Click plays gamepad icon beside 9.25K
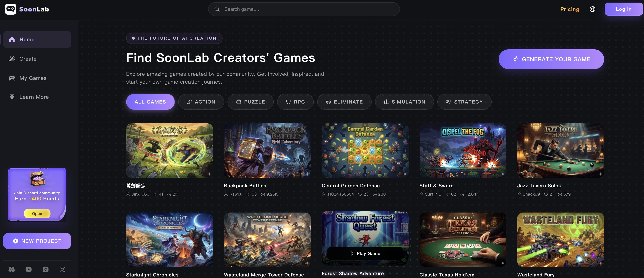 pyautogui.click(x=263, y=194)
